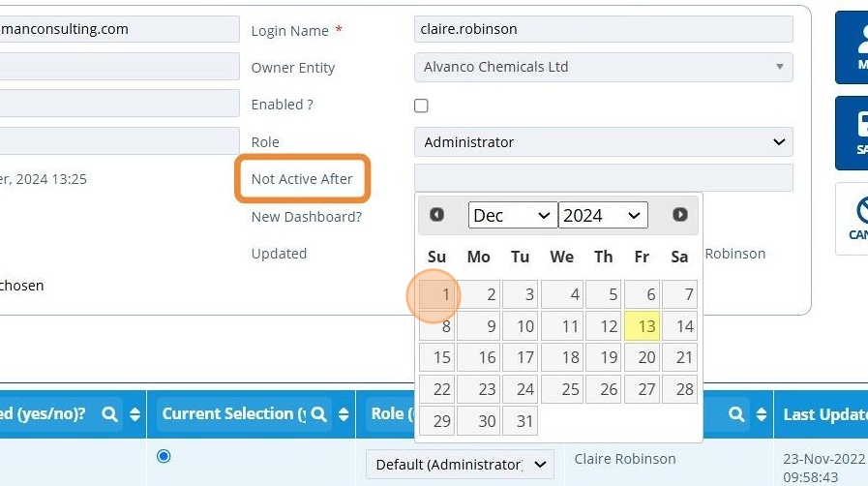The image size is (868, 486).
Task: Sort the Current Selection column
Action: [x=342, y=414]
